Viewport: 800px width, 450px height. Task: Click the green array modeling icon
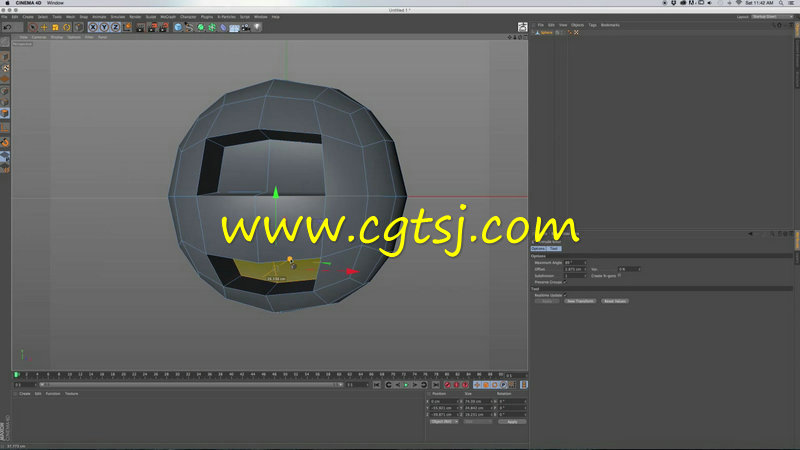click(x=212, y=27)
